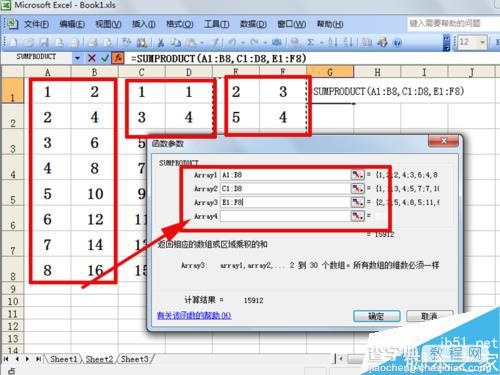Open the Paste options dropdown arrow
The image size is (500, 375).
[x=202, y=43]
